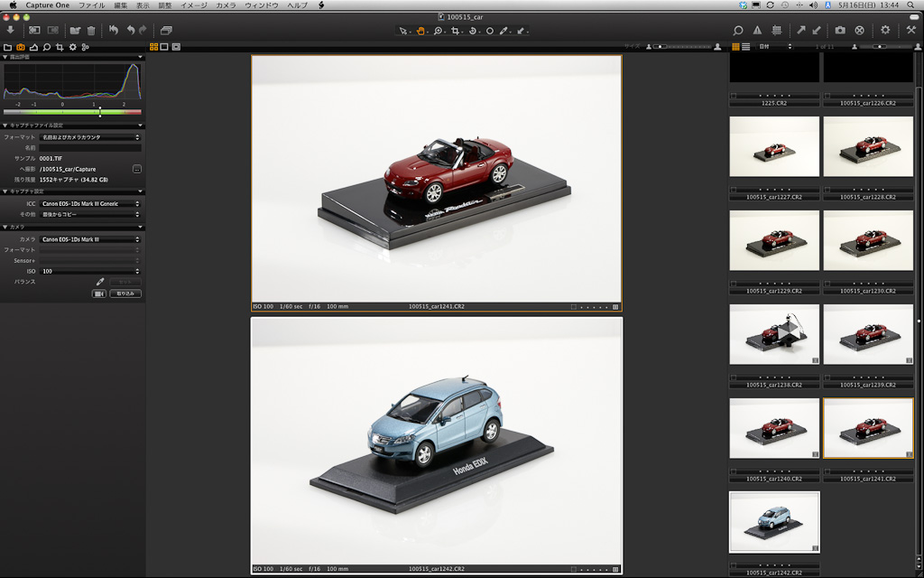Open the イメージ menu

pos(193,5)
